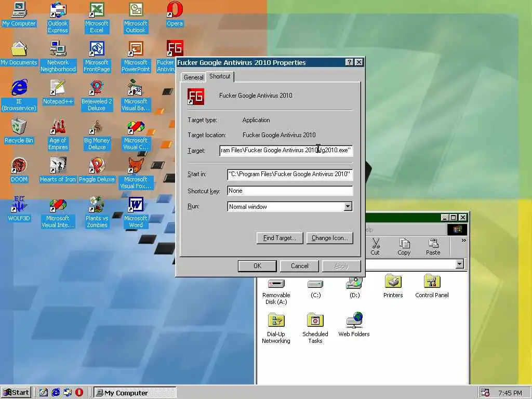Open the My Computer address bar dropdown
This screenshot has height=399, width=532.
tap(460, 263)
